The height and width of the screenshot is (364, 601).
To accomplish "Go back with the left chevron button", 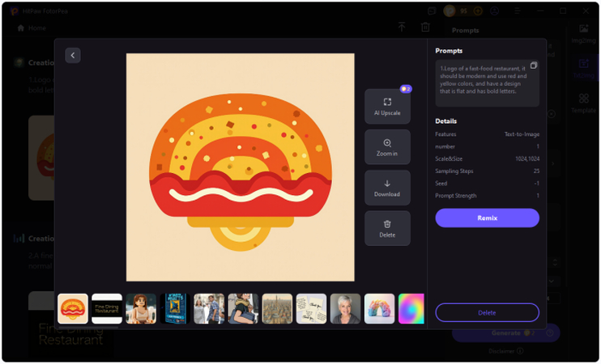I will tap(73, 56).
